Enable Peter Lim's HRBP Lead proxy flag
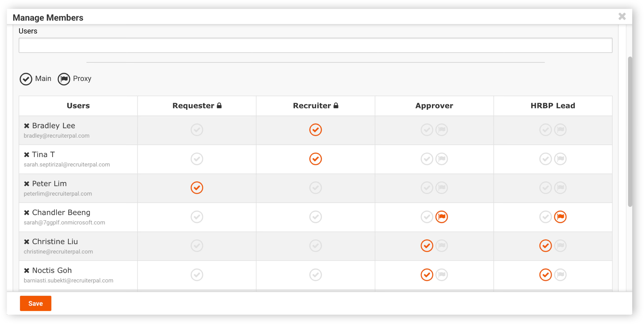 pos(560,188)
